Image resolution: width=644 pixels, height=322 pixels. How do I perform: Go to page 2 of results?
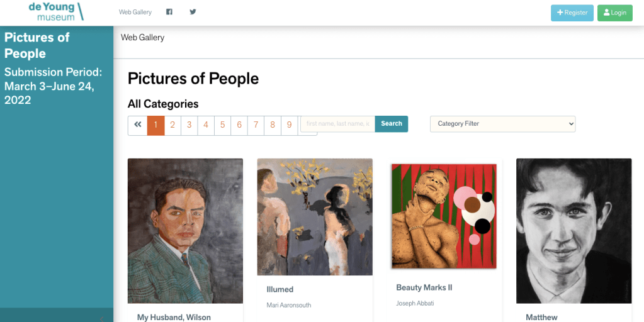pos(172,125)
